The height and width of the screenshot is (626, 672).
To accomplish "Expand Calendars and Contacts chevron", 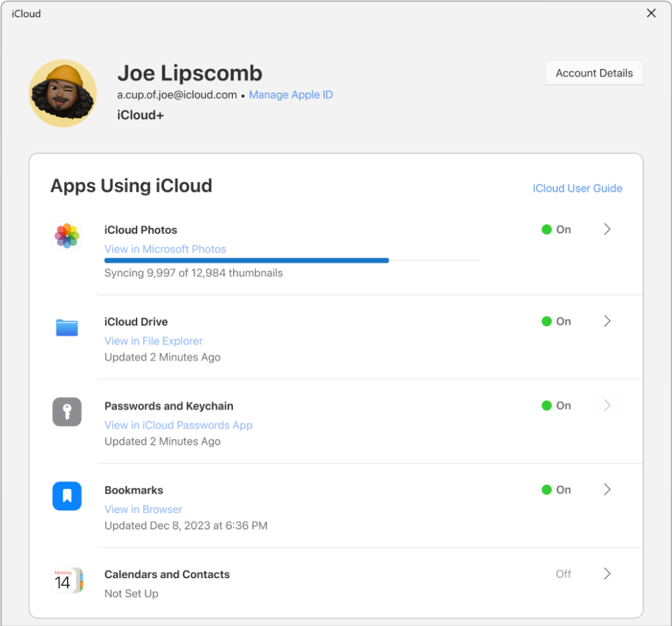I will click(x=607, y=574).
